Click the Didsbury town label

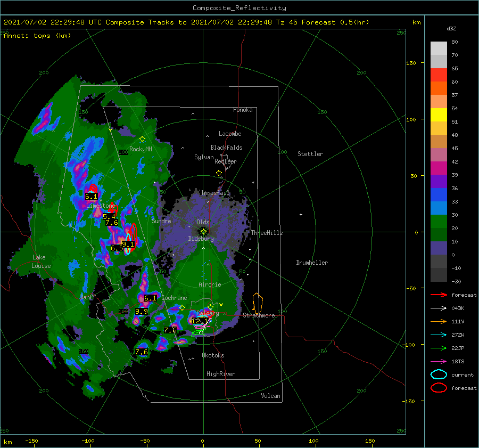tap(201, 239)
